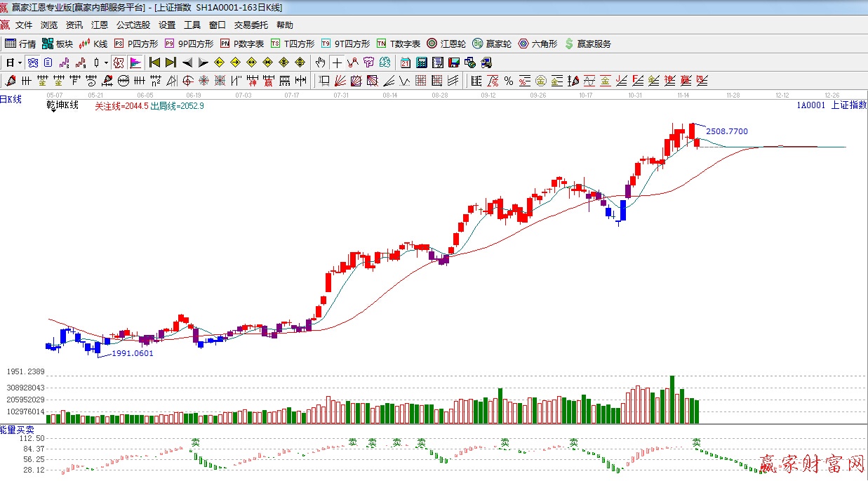Toggle the crosshair cursor button
Viewport: 868px width, 481px height.
[x=337, y=62]
